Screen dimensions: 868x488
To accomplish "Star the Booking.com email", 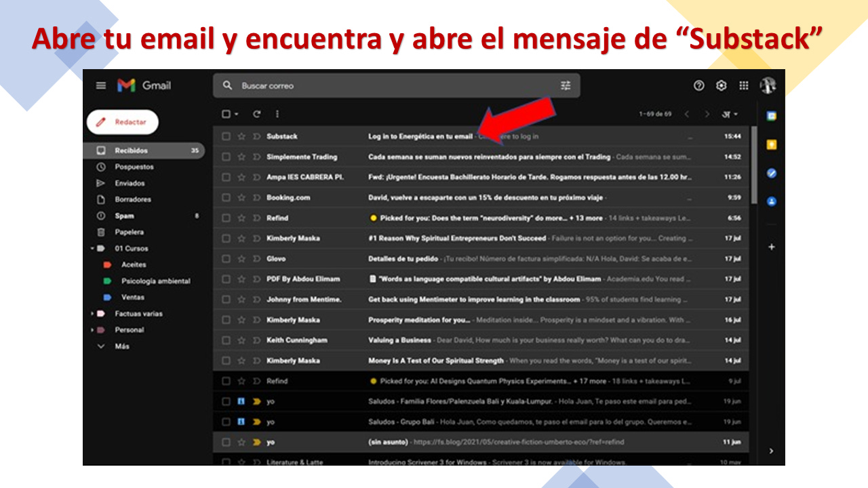I will click(x=241, y=197).
